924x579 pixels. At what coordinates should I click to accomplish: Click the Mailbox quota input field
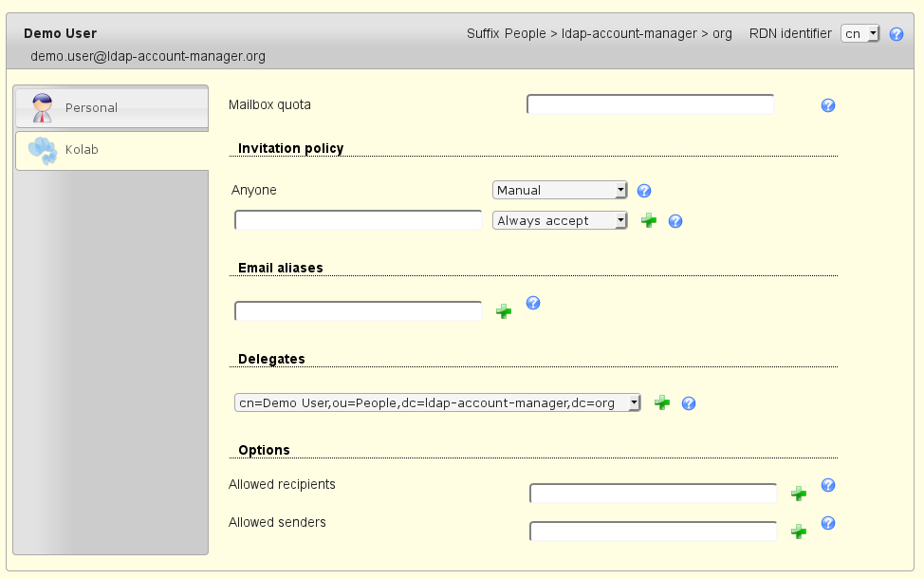(x=650, y=104)
